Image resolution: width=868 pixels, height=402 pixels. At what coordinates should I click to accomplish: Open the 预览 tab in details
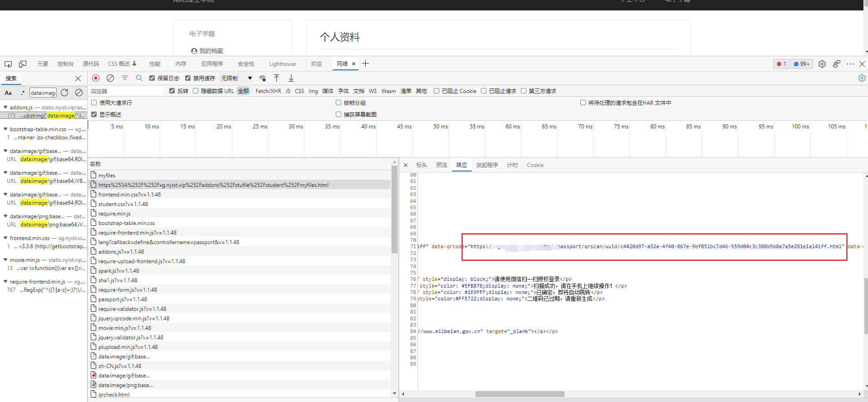tap(441, 165)
